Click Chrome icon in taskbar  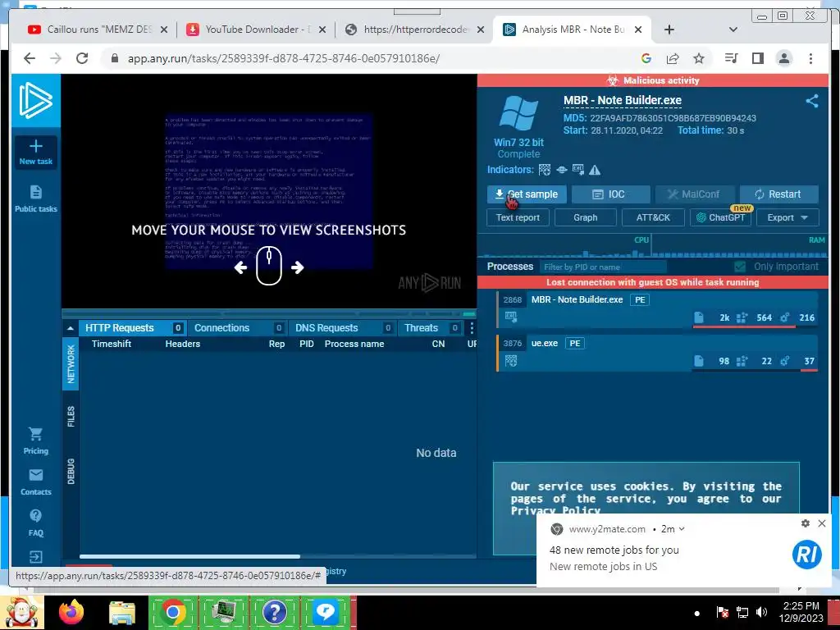pos(172,612)
